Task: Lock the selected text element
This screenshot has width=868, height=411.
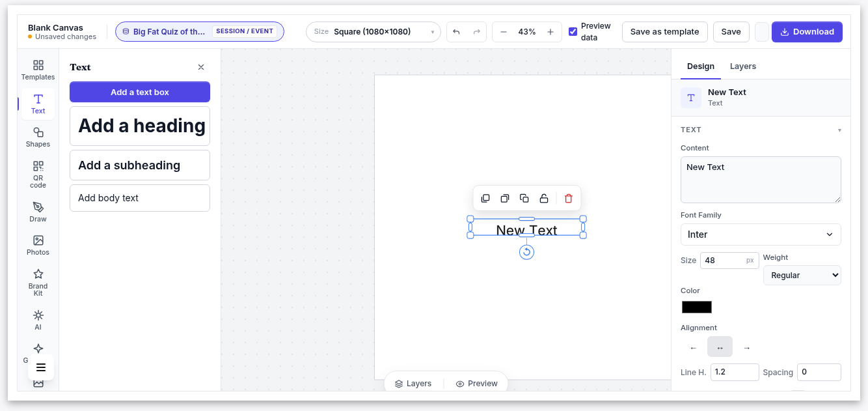Action: coord(544,199)
